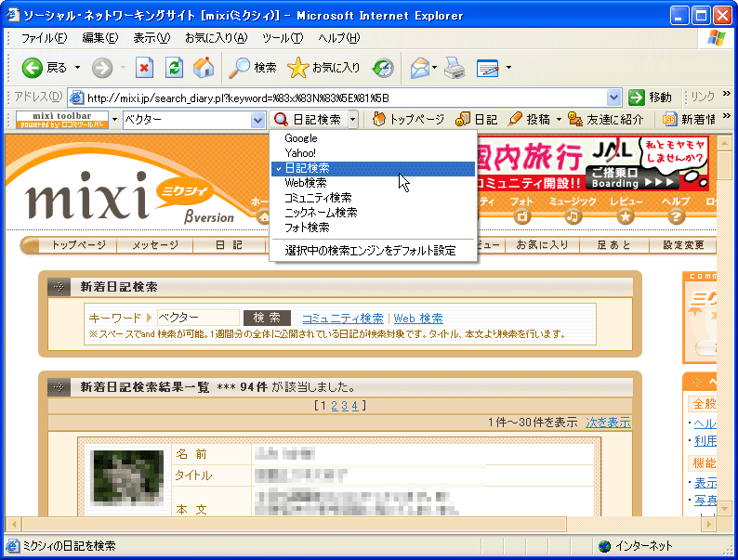Select checked 日記検索 menu entry
738x560 pixels.
374,168
